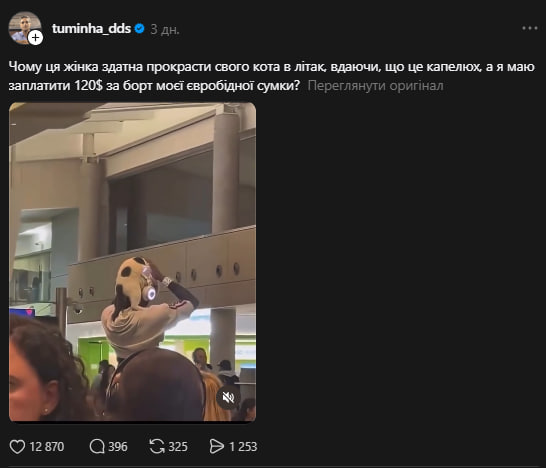Share the post via paper plane icon
Image resolution: width=546 pixels, height=468 pixels.
(x=217, y=446)
